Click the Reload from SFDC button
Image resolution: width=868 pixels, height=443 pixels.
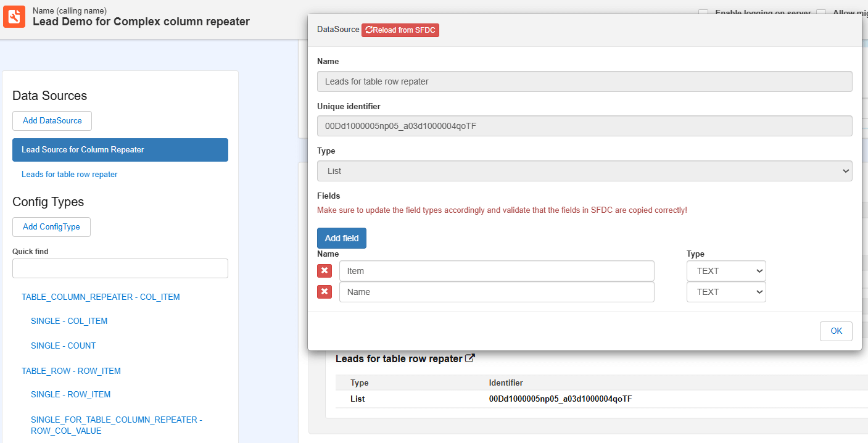pyautogui.click(x=400, y=30)
